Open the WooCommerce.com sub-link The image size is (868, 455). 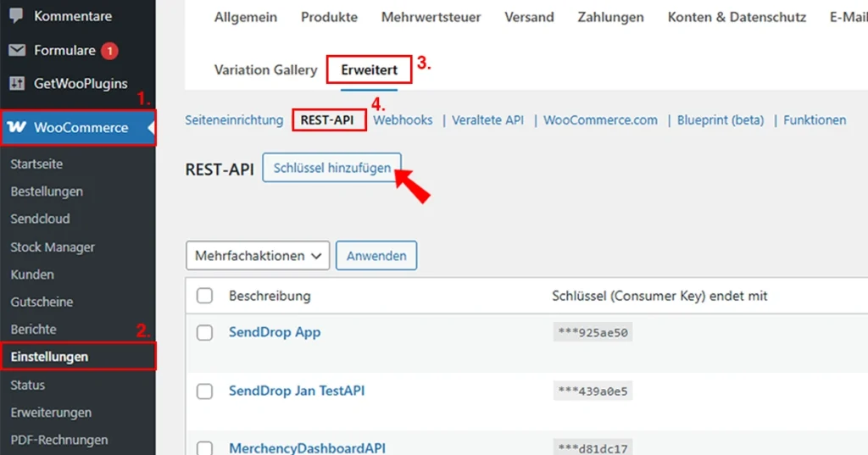[x=601, y=120]
